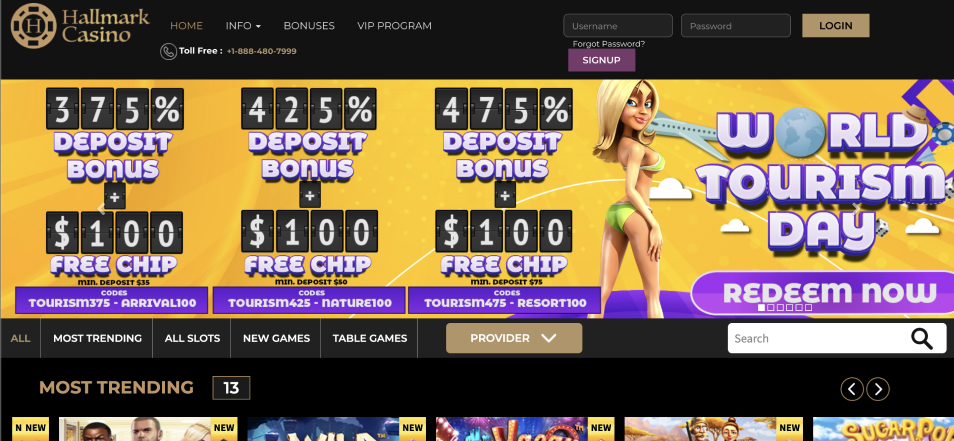Show previous banner slide with left arrow

tap(102, 209)
